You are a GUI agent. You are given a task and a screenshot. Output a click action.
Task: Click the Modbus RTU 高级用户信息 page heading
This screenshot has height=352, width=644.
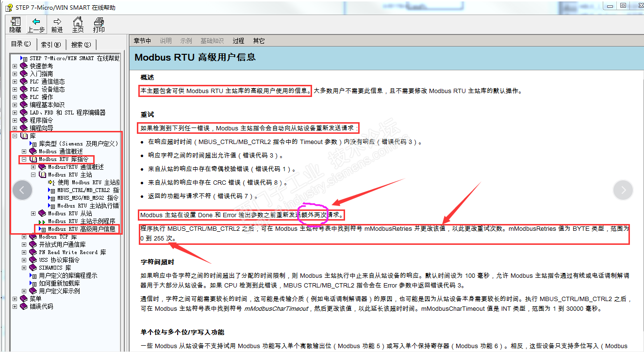[x=195, y=57]
